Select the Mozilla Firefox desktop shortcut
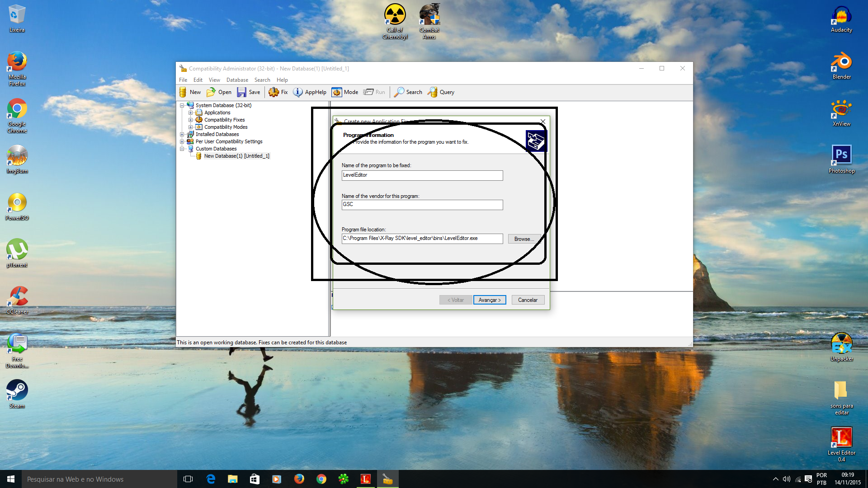The image size is (868, 488). 17,69
